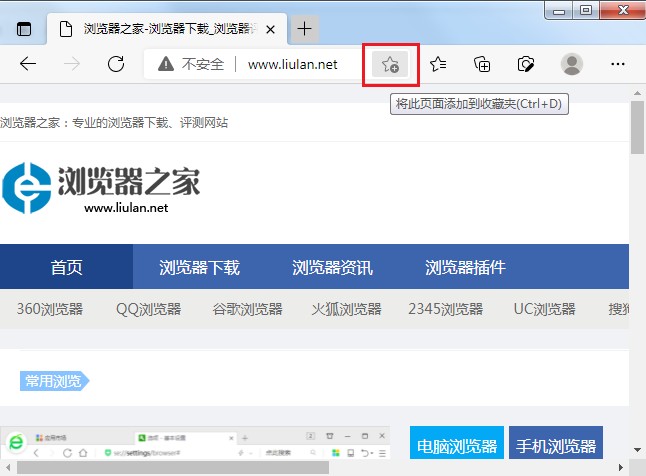Maximize the browser window

point(585,10)
